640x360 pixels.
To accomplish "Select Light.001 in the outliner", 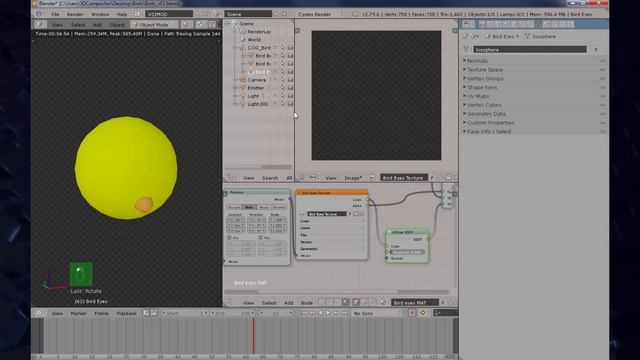I will click(x=258, y=104).
